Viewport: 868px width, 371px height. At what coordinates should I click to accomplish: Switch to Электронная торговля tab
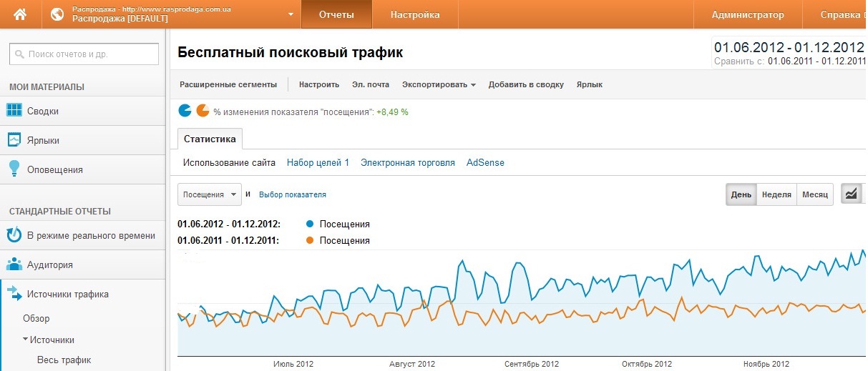407,162
